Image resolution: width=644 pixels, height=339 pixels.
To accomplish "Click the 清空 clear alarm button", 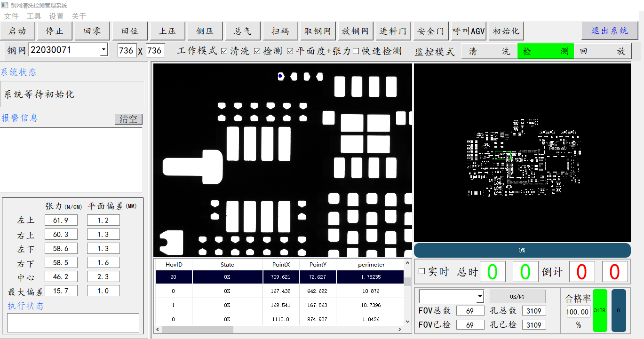I will (x=128, y=119).
